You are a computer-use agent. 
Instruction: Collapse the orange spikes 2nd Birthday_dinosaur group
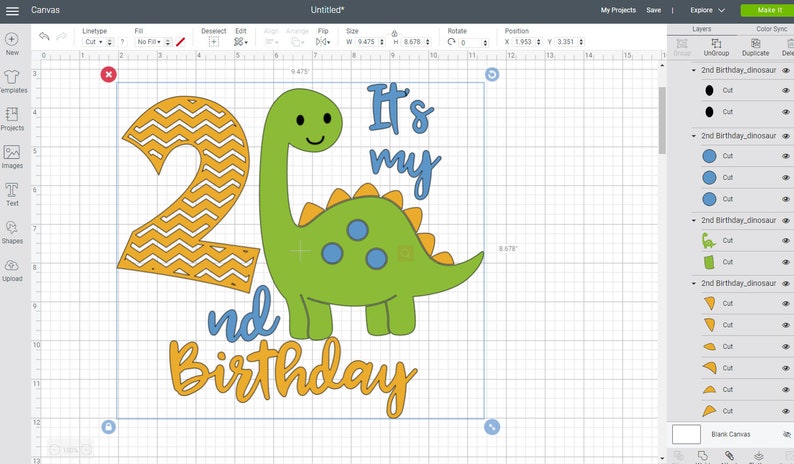pos(694,284)
